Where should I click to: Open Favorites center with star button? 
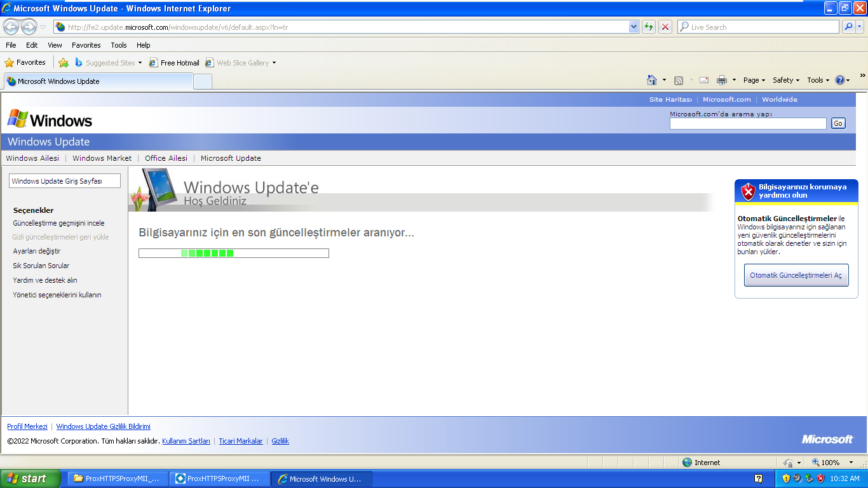click(25, 62)
